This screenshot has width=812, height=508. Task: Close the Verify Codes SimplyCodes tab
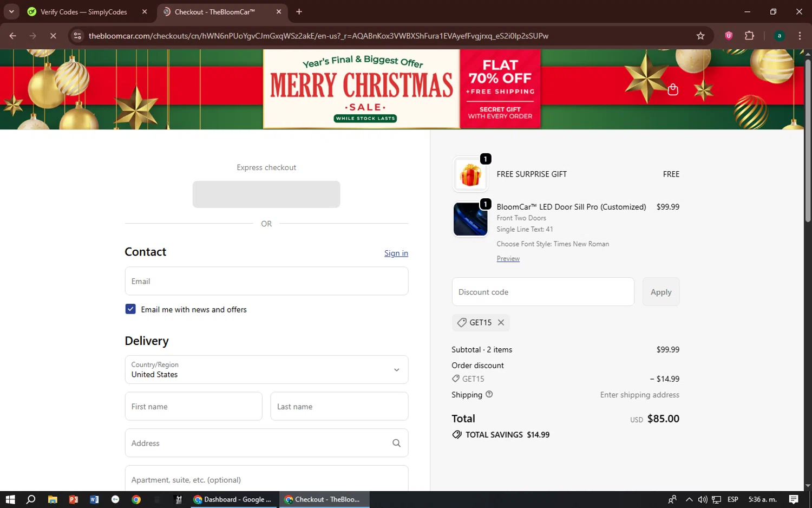[145, 11]
